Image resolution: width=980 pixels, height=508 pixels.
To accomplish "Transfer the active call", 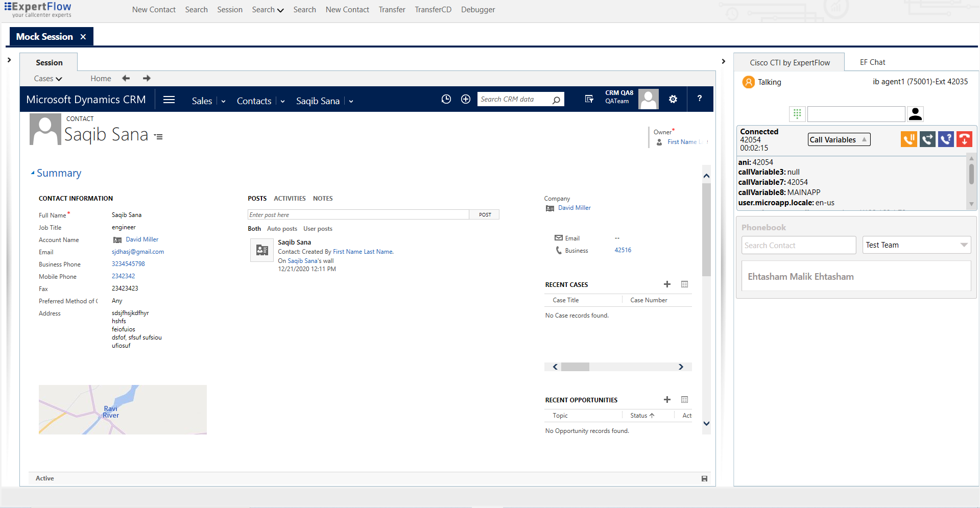I will (x=927, y=139).
